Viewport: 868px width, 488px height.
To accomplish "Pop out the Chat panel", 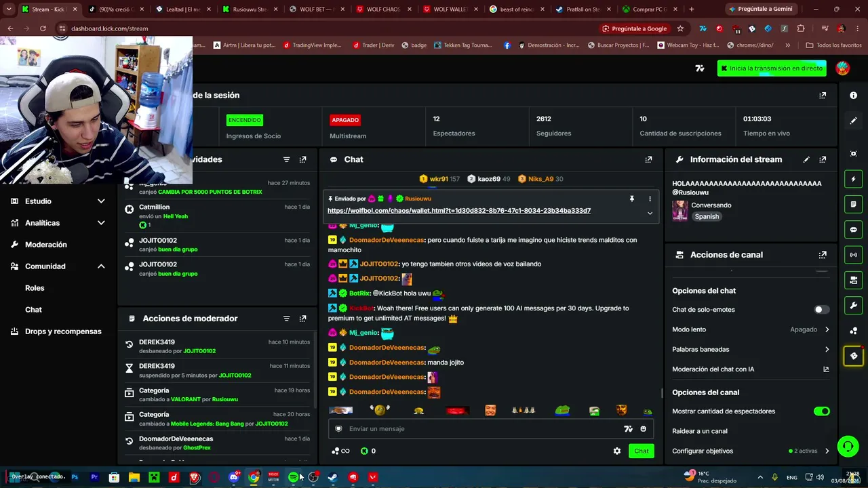I will pos(648,159).
